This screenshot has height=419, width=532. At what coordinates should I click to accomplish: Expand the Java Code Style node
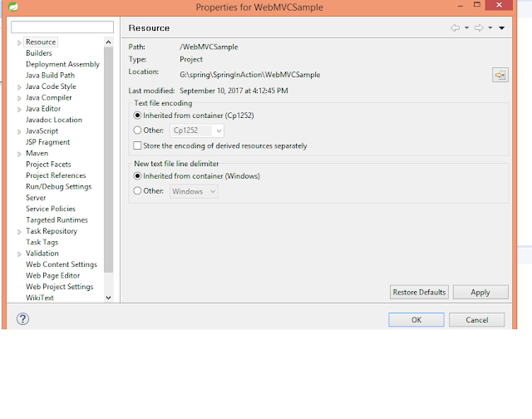[19, 87]
